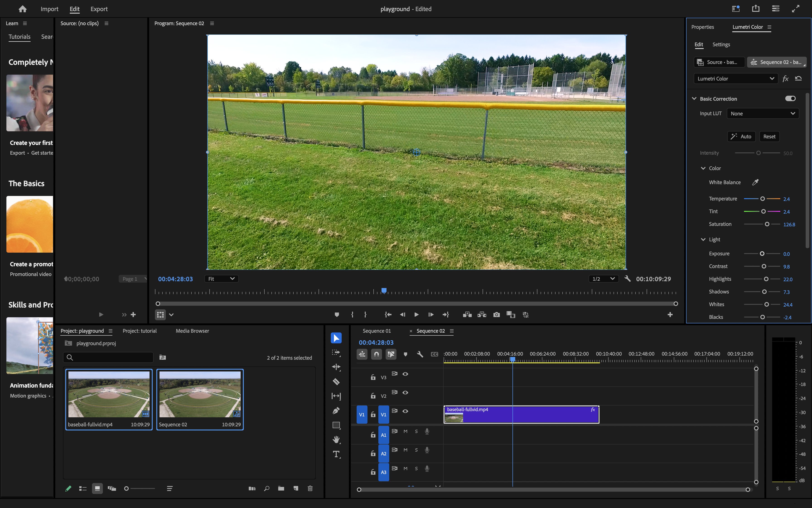The width and height of the screenshot is (812, 508).
Task: Open Program monitor button editor plus
Action: tap(670, 315)
